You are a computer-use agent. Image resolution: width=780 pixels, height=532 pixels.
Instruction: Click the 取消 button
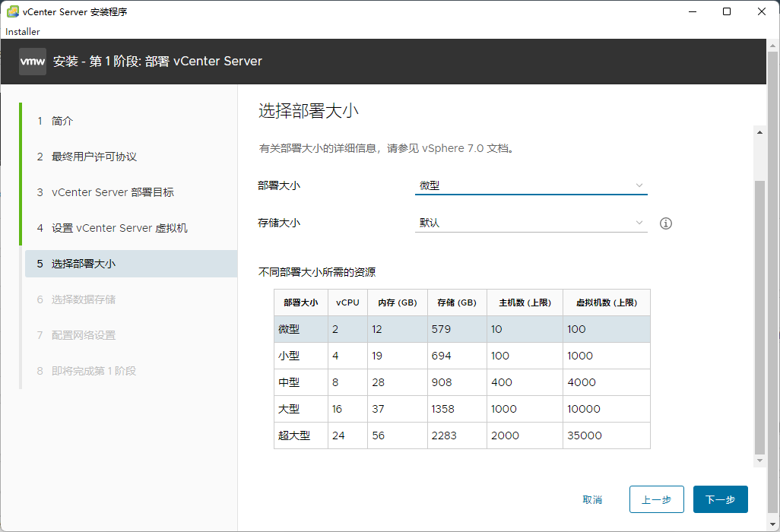click(x=592, y=499)
